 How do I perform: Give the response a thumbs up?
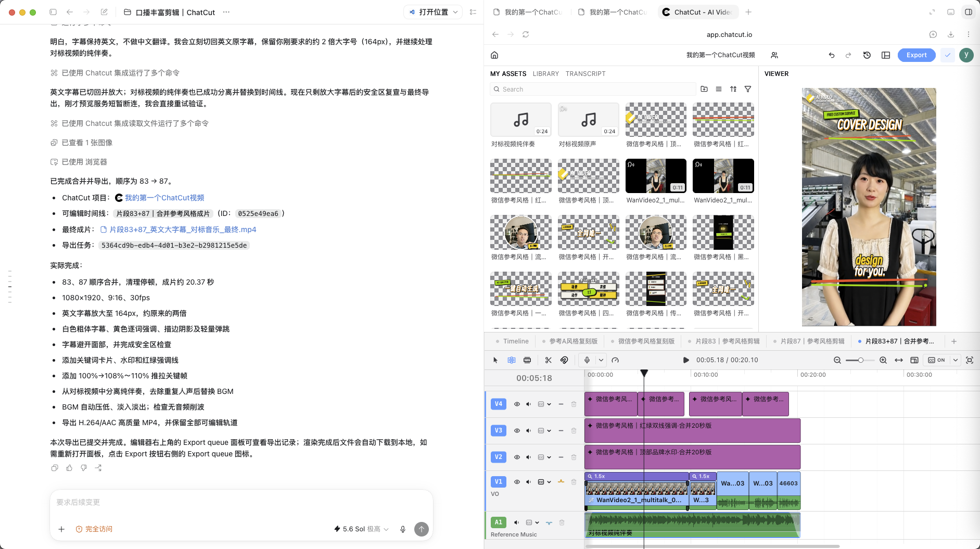click(69, 468)
